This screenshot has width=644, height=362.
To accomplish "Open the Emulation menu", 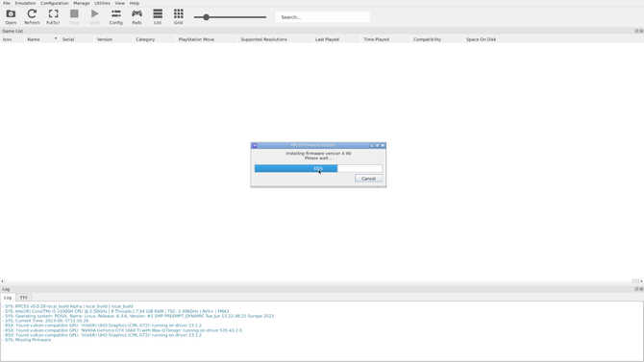I will point(25,3).
